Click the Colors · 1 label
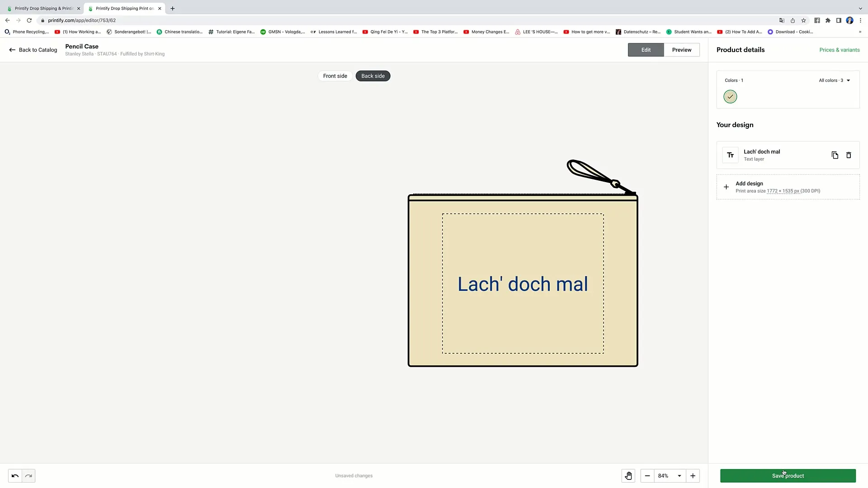Screen dimensions: 868x488 point(734,80)
